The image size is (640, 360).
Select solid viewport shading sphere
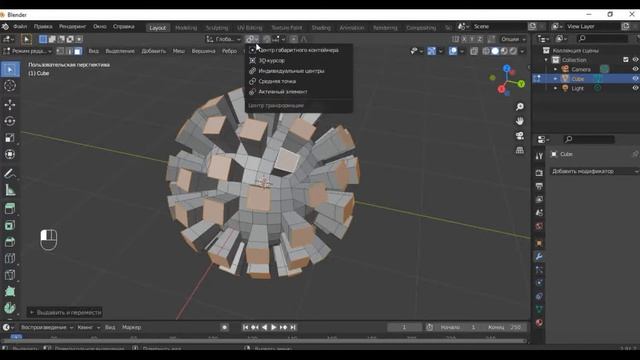pyautogui.click(x=495, y=51)
